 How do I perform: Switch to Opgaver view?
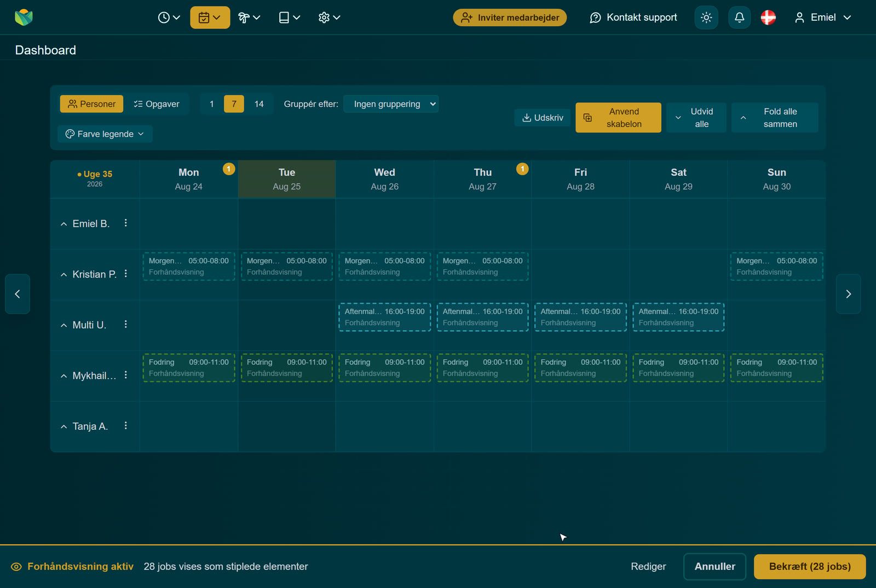coord(157,104)
